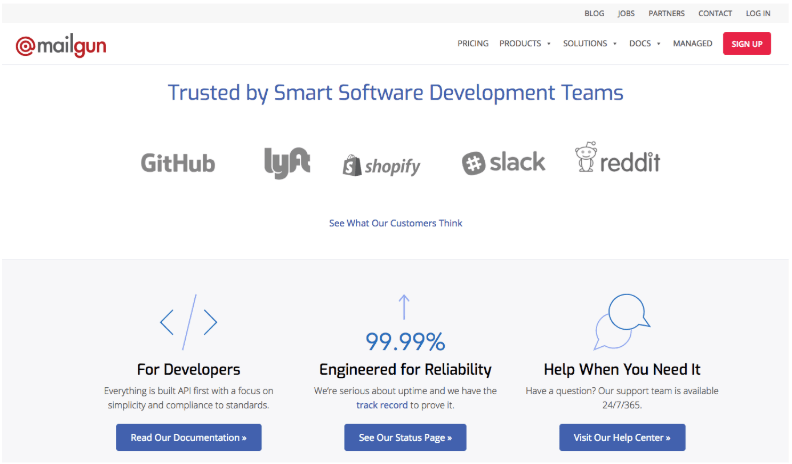The width and height of the screenshot is (792, 464).
Task: Click the Slack logo
Action: click(x=504, y=163)
